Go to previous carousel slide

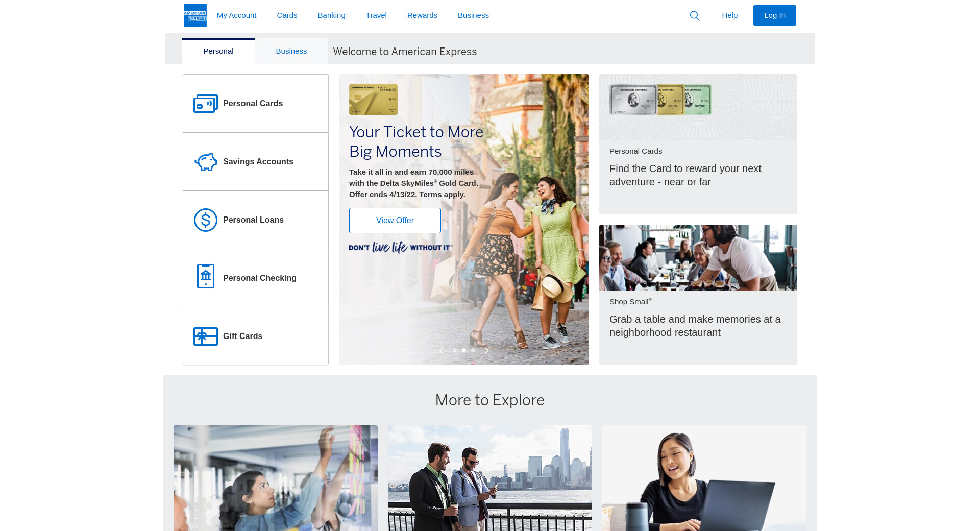(x=442, y=351)
